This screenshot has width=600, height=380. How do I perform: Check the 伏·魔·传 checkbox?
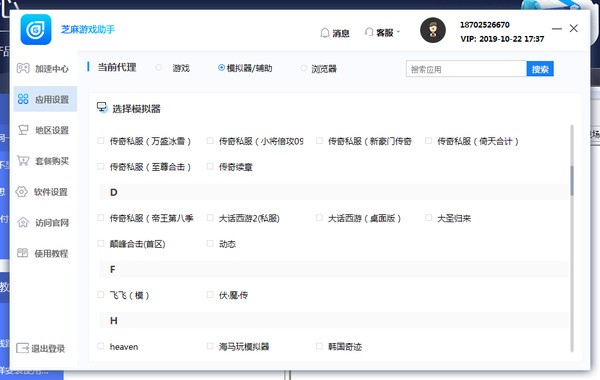tap(210, 295)
